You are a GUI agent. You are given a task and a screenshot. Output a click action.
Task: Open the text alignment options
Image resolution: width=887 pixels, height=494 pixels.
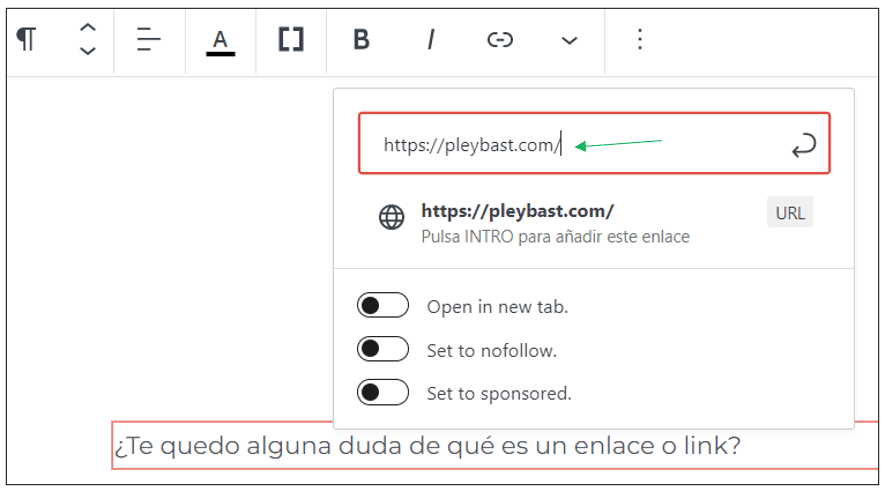[149, 40]
